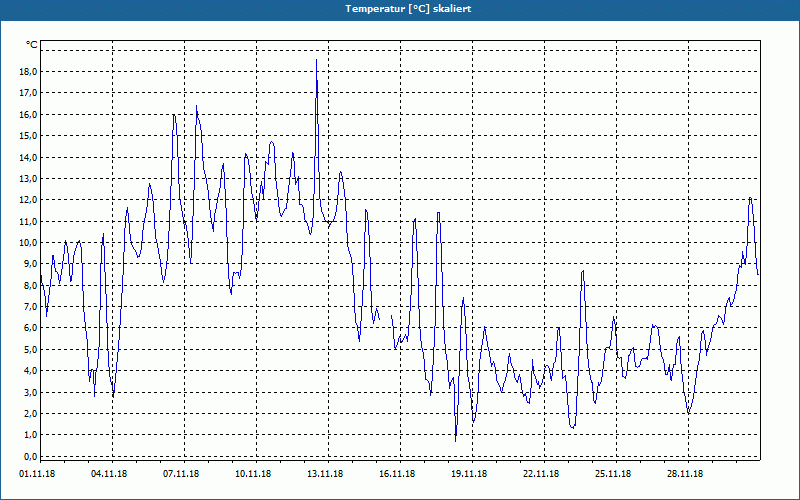800x500 pixels.
Task: Select the 16,0 y-axis label
Action: (x=28, y=114)
